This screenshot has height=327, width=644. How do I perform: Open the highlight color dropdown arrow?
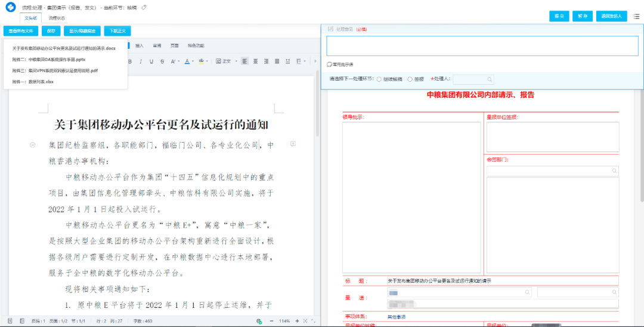pyautogui.click(x=207, y=61)
